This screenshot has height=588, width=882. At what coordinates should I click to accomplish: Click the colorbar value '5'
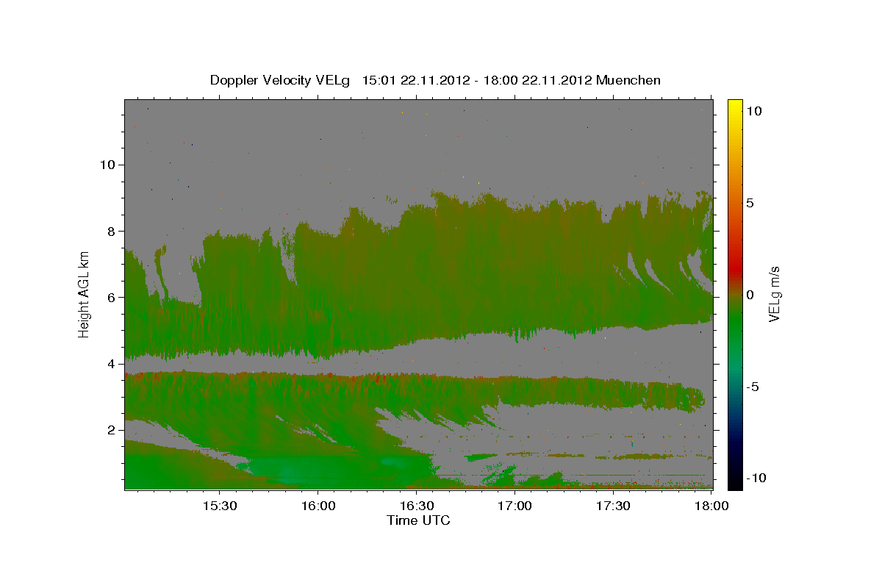coord(750,203)
